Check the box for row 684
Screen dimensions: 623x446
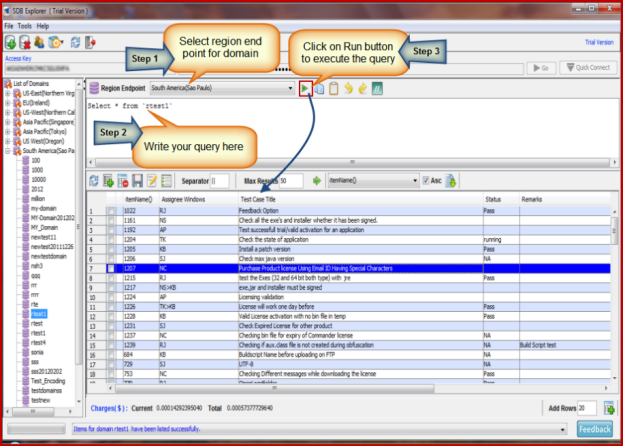[x=111, y=355]
